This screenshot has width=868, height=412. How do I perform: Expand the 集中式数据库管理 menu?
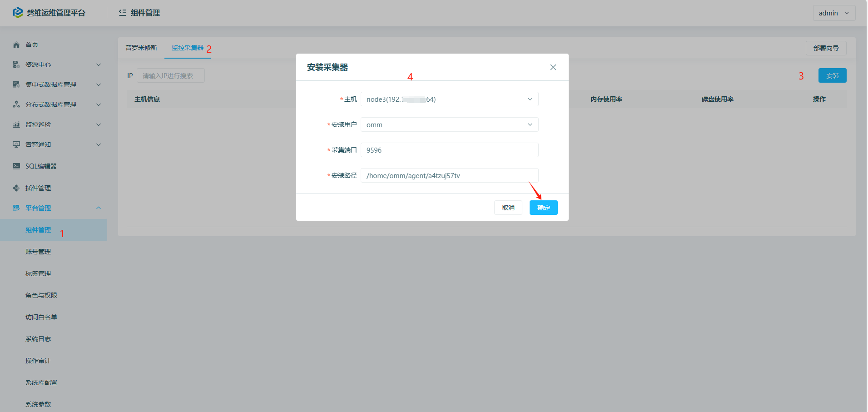pyautogui.click(x=99, y=84)
